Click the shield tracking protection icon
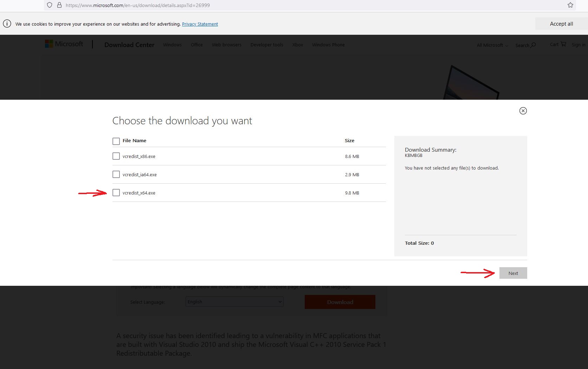This screenshot has height=369, width=588. coord(50,5)
